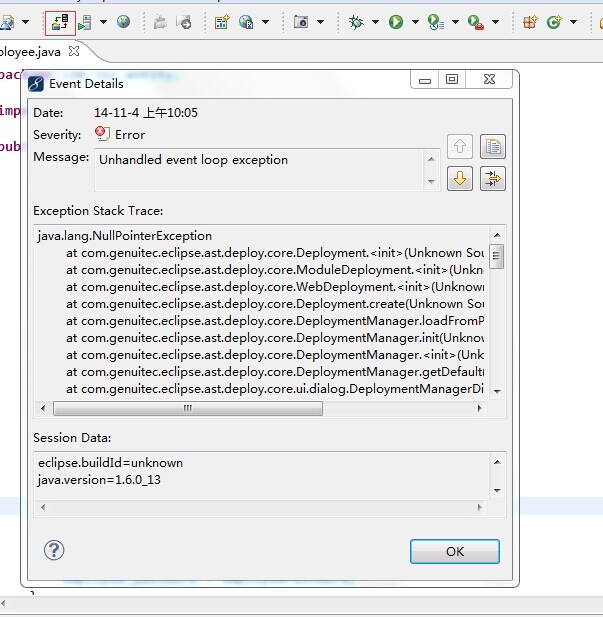Click the red Error severity icon
This screenshot has height=617, width=603.
coord(102,134)
